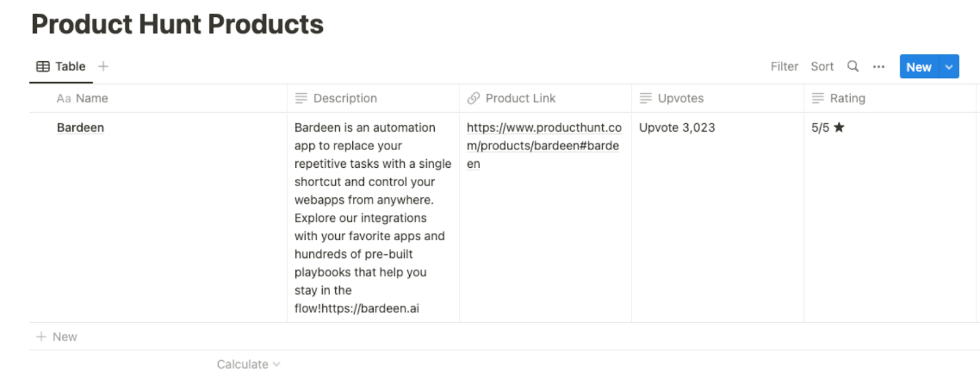Viewport: 980px width, 378px height.
Task: Click the Product Hunt URL in the table
Action: (543, 145)
